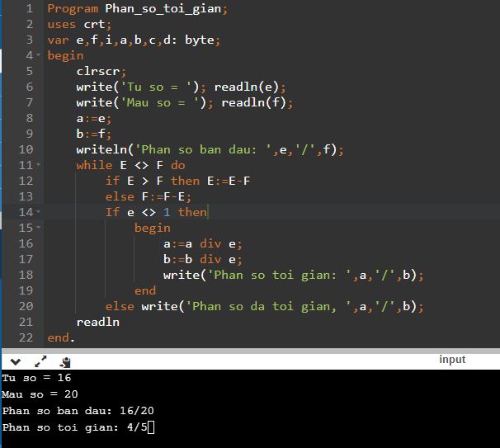Fold the while loop at line 11

click(x=39, y=165)
